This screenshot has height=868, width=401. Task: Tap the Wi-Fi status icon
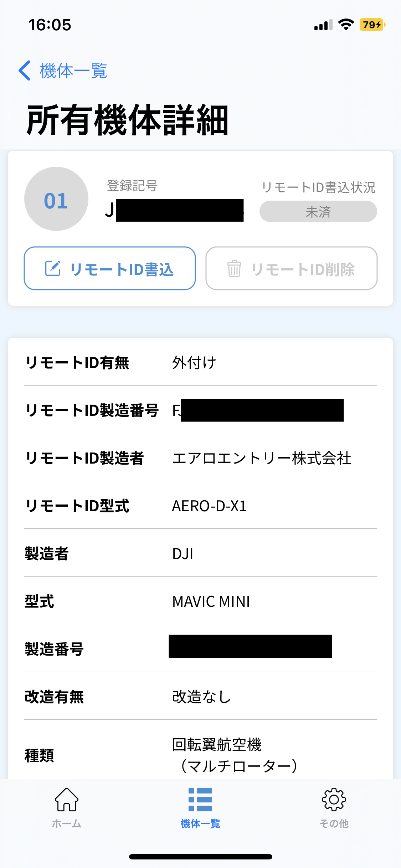coord(346,25)
